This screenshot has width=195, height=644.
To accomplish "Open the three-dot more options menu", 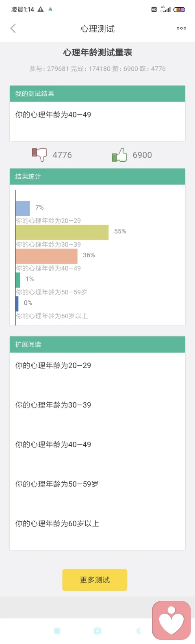I will coord(181,28).
